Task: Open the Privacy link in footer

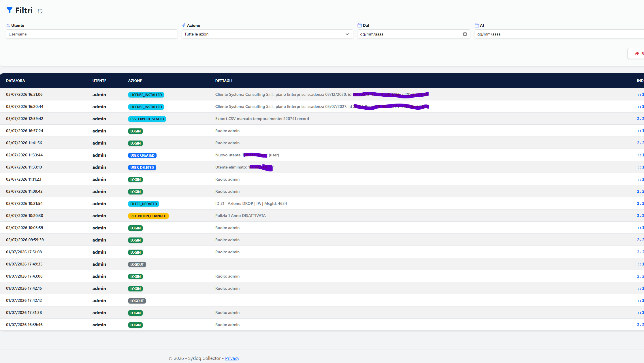Action: tap(232, 358)
